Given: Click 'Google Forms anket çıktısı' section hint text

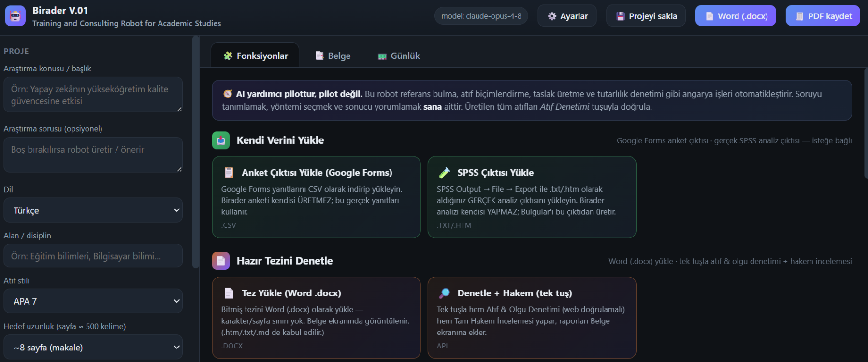Looking at the screenshot, I should 662,141.
